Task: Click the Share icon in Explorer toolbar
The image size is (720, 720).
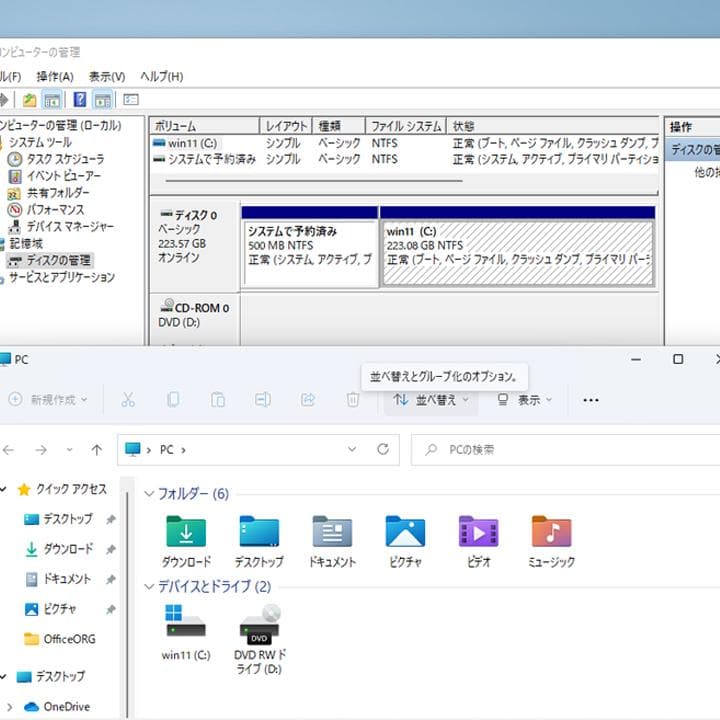Action: (308, 400)
